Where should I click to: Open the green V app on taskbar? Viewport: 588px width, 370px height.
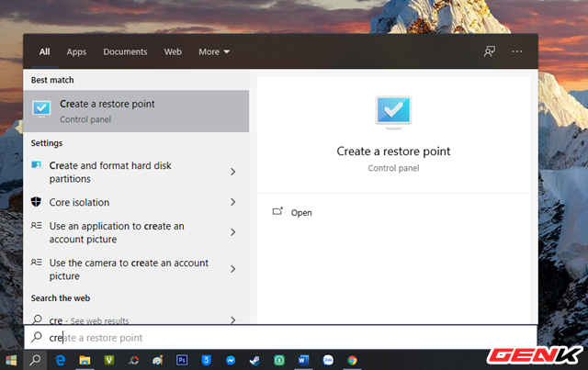pos(109,360)
